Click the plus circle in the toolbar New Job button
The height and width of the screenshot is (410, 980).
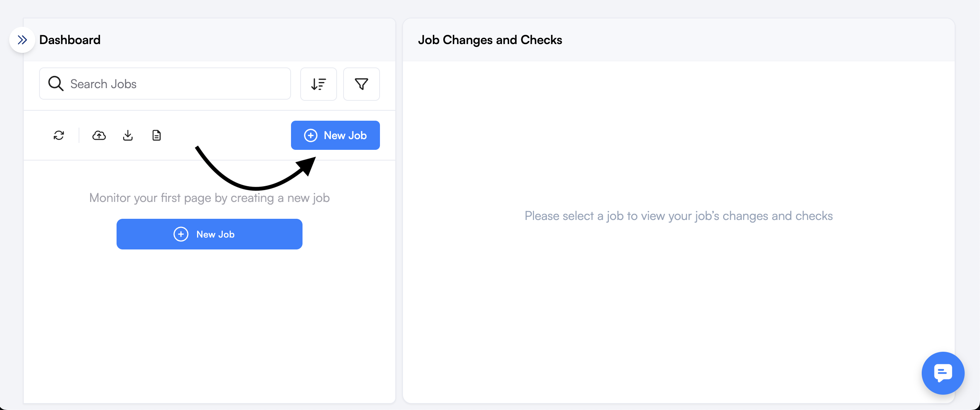coord(311,135)
